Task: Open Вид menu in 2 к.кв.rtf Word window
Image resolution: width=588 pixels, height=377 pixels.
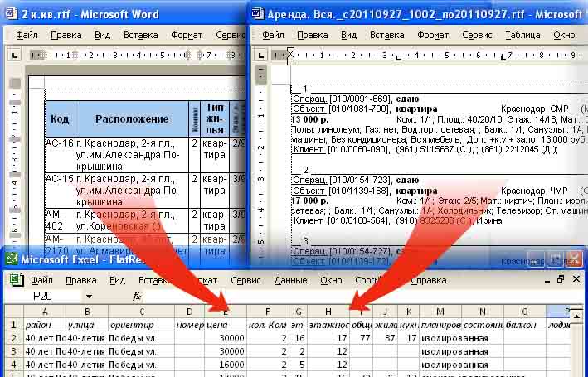Action: [x=102, y=36]
